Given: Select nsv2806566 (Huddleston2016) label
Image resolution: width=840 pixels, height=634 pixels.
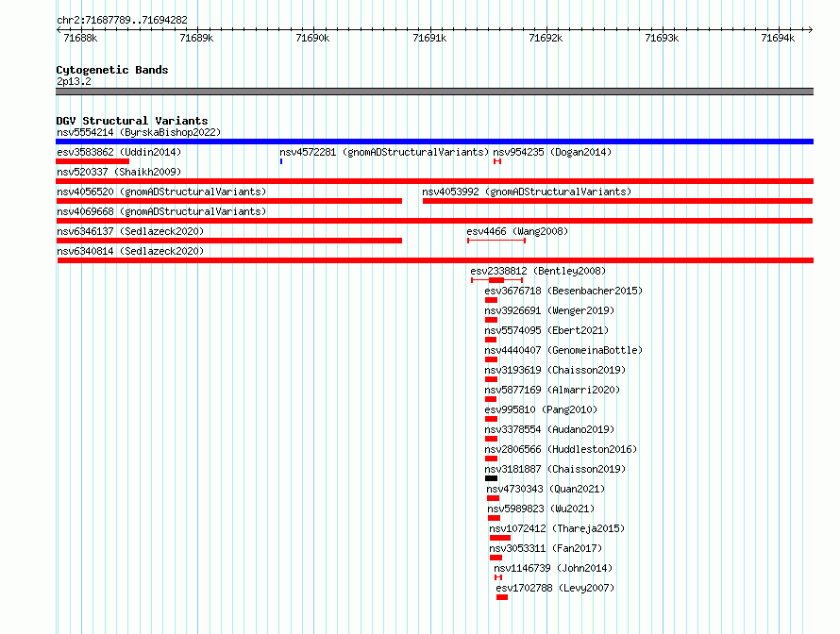Looking at the screenshot, I should click(x=561, y=449).
